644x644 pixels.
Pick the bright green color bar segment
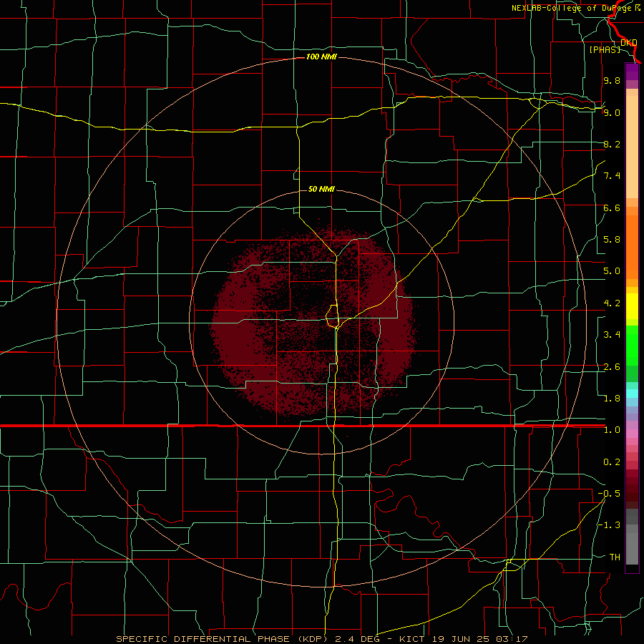click(x=632, y=345)
